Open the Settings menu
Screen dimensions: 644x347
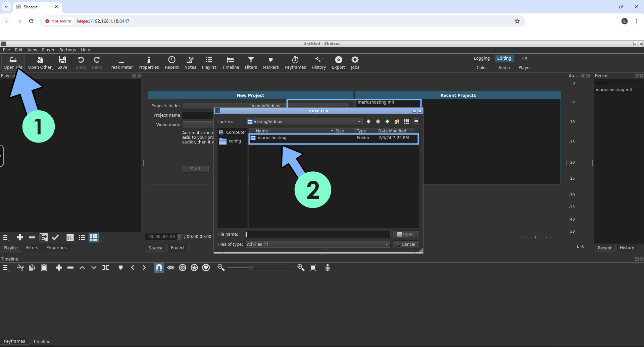pos(67,50)
